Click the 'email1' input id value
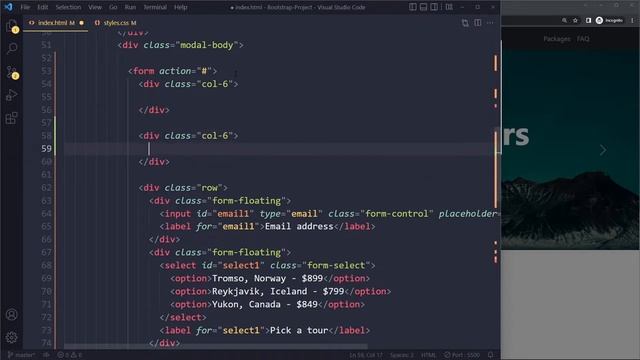 tap(233, 213)
